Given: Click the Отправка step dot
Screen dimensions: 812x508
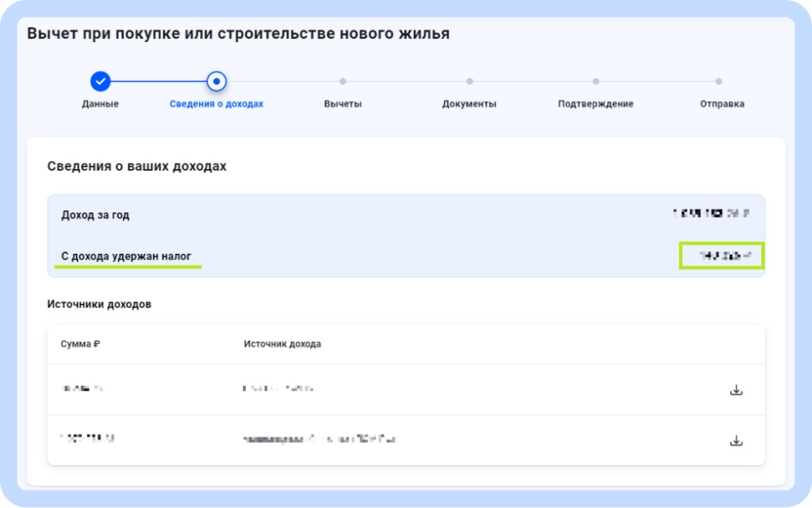Looking at the screenshot, I should point(718,80).
